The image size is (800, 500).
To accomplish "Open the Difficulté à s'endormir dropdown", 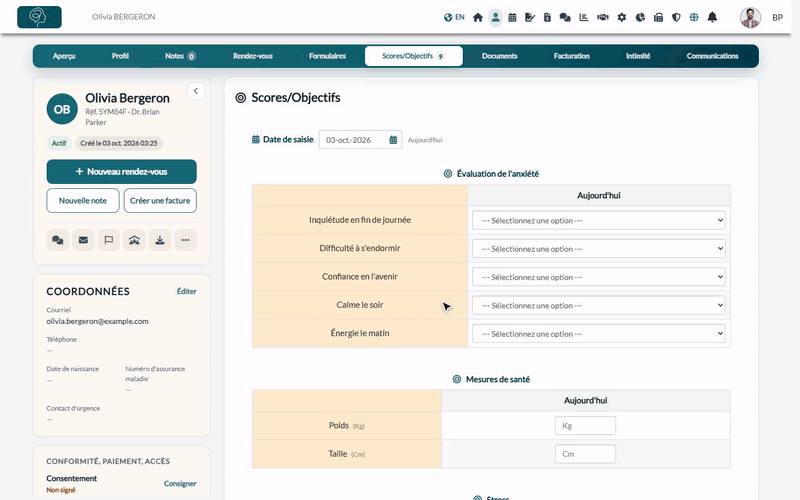I will pyautogui.click(x=598, y=248).
